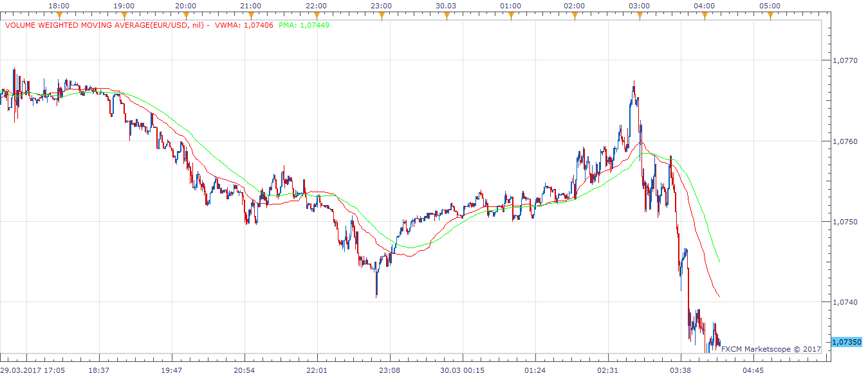
Task: Click the current price tag 1,07350
Action: [847, 343]
